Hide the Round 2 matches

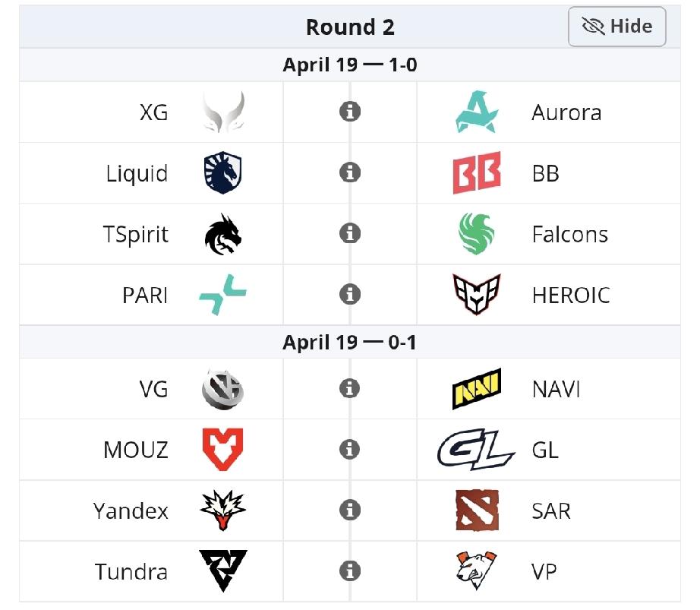click(x=616, y=27)
